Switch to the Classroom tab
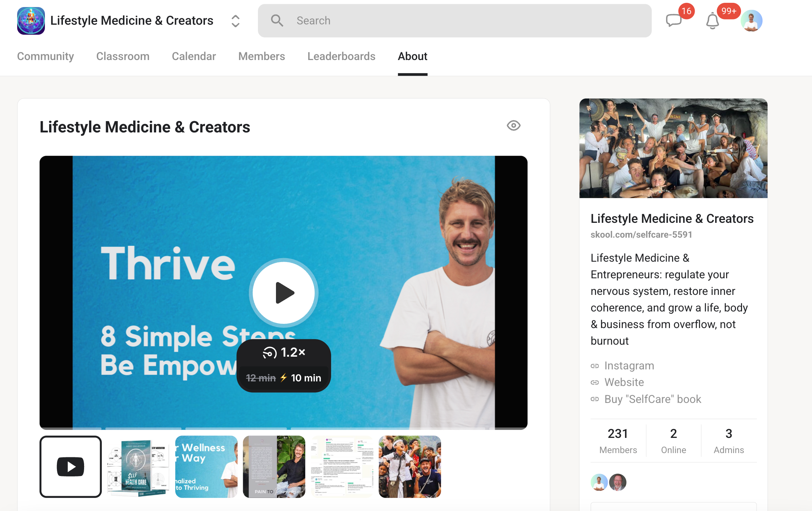812x511 pixels. 123,57
